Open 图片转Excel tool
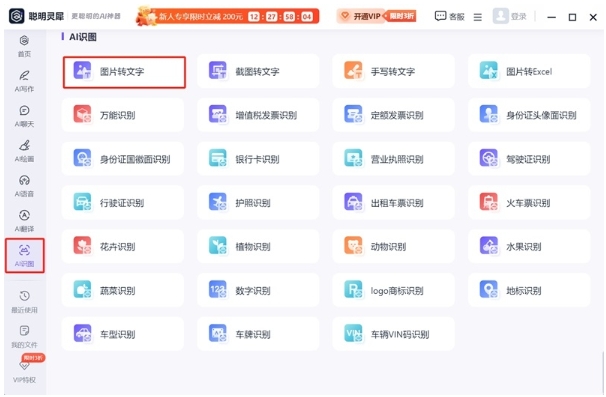Image resolution: width=606 pixels, height=397 pixels. 529,72
